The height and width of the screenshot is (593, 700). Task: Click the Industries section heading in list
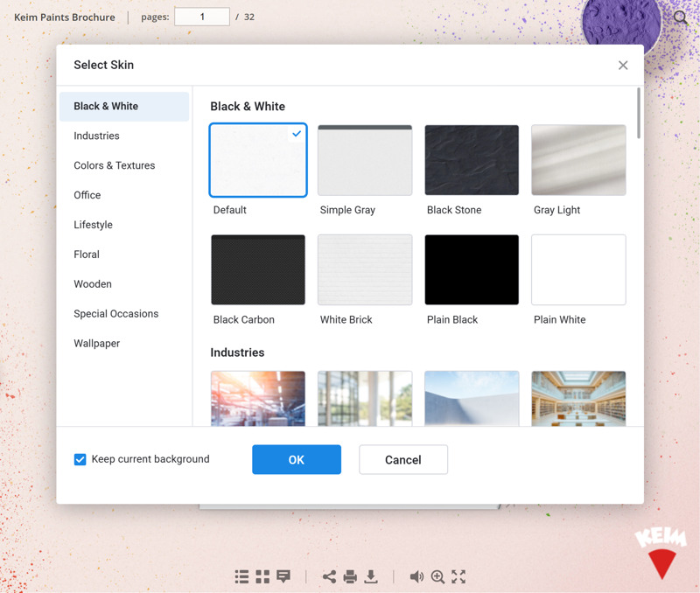tap(237, 352)
